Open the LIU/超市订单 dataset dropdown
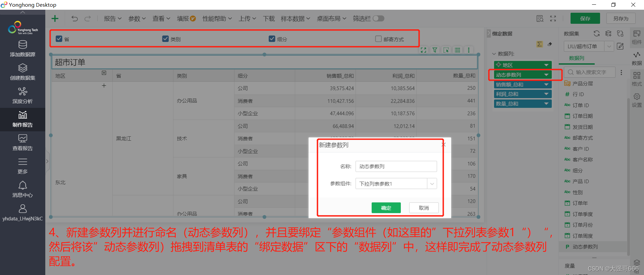 (x=609, y=46)
